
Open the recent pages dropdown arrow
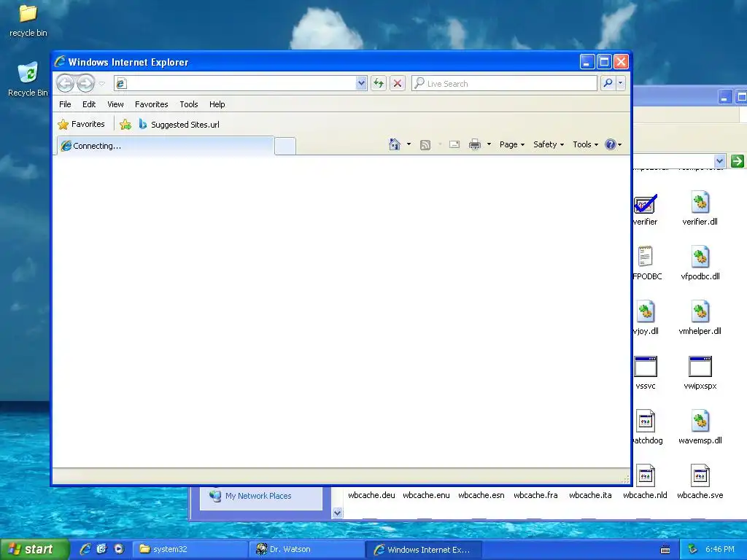coord(102,83)
